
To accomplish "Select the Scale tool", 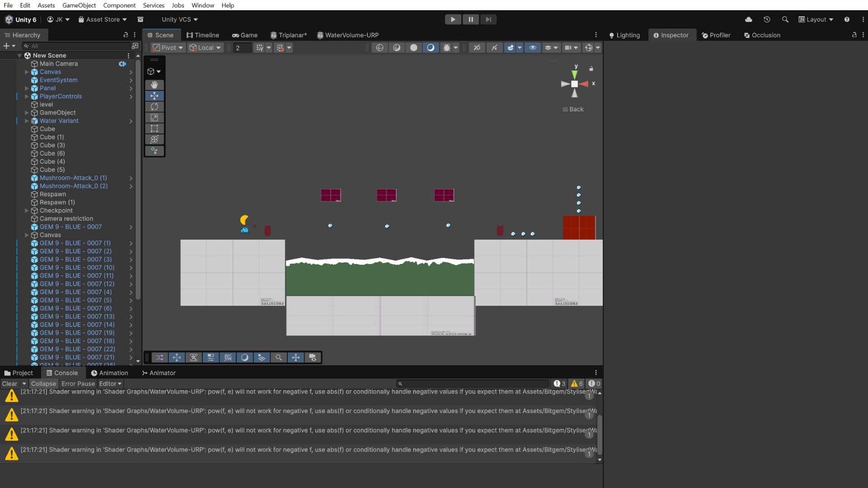I will 154,117.
